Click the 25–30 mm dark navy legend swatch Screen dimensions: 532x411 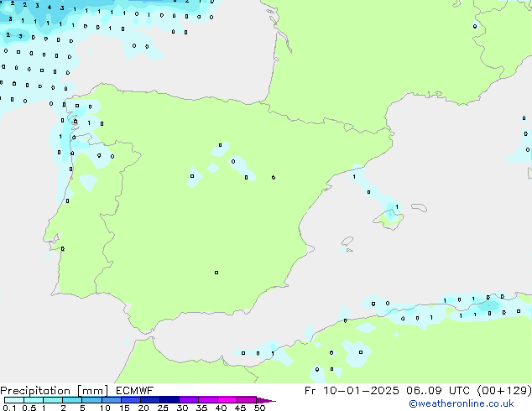click(x=170, y=400)
